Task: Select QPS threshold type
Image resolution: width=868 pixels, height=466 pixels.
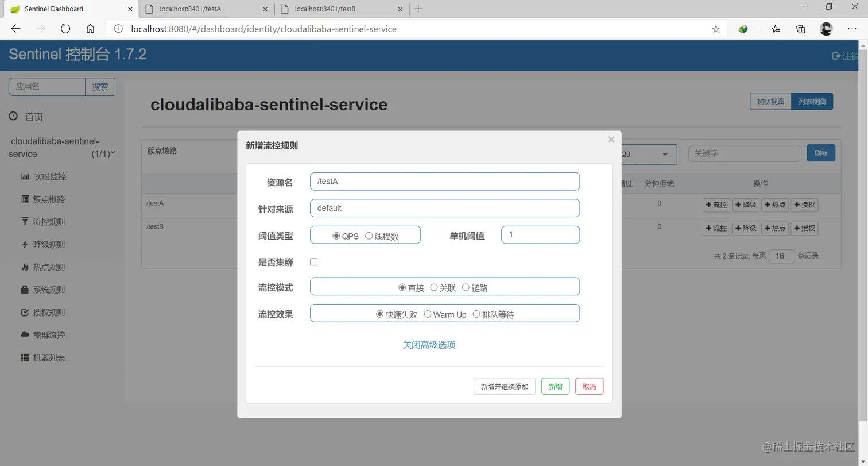Action: [x=336, y=236]
